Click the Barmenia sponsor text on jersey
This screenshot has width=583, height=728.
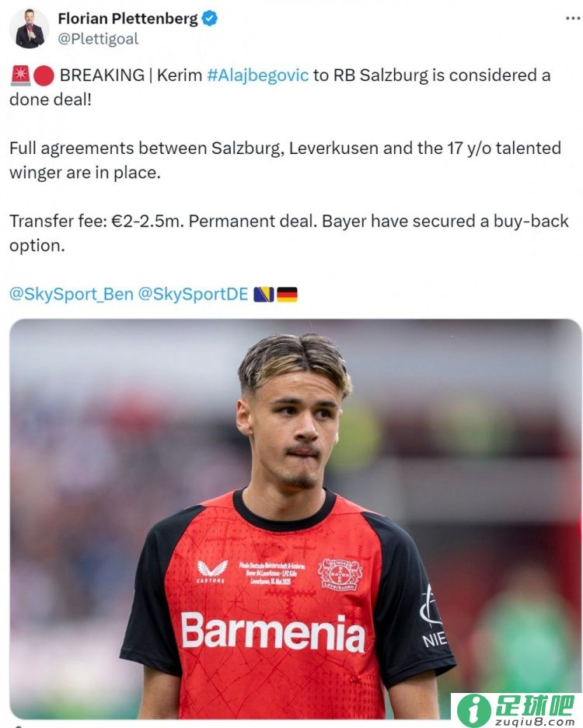(273, 632)
